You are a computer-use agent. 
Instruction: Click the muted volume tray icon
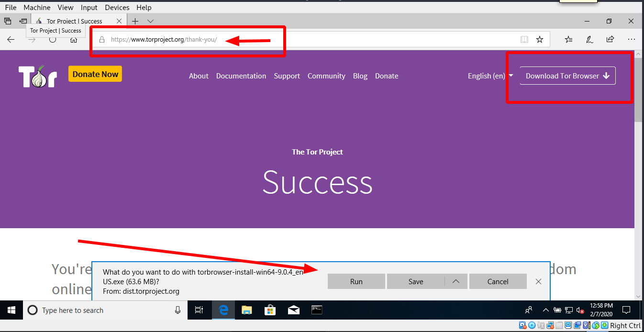tap(580, 310)
